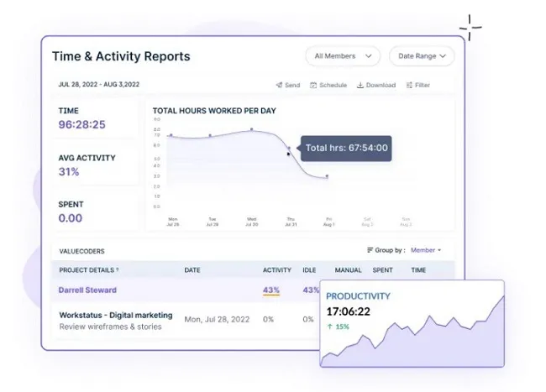Click the Schedule calendar icon
Image resolution: width=546 pixels, height=392 pixels.
[x=313, y=85]
